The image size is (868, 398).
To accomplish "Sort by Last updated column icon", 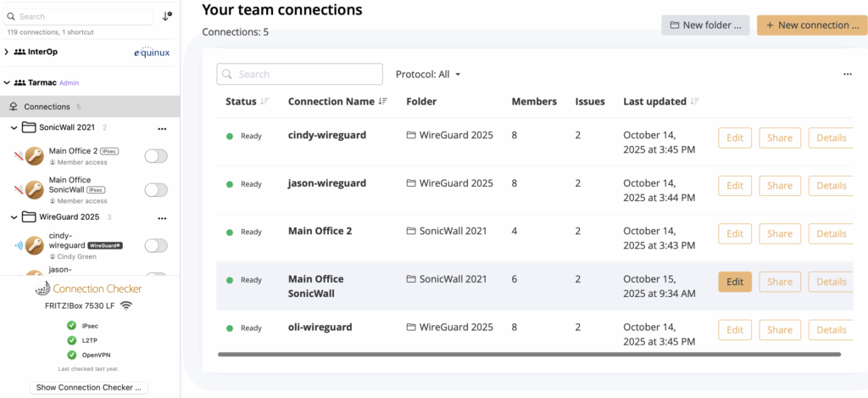I will point(695,102).
